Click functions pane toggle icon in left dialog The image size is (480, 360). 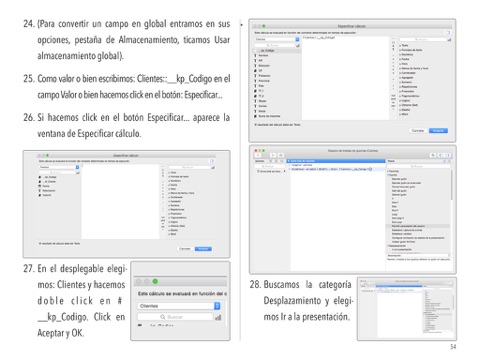(x=212, y=161)
